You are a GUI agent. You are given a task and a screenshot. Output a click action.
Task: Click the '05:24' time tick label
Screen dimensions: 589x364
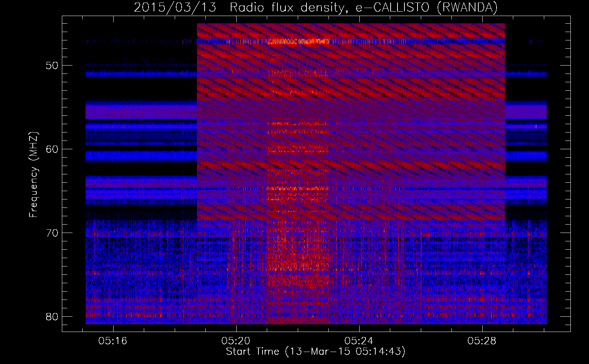click(x=359, y=341)
